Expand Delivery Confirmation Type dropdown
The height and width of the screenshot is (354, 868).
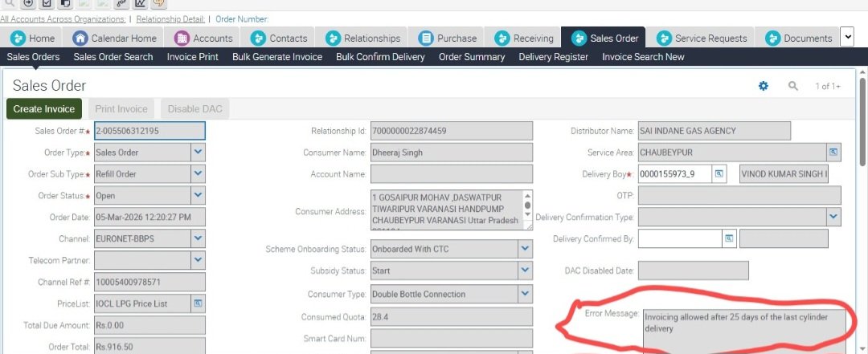[833, 217]
